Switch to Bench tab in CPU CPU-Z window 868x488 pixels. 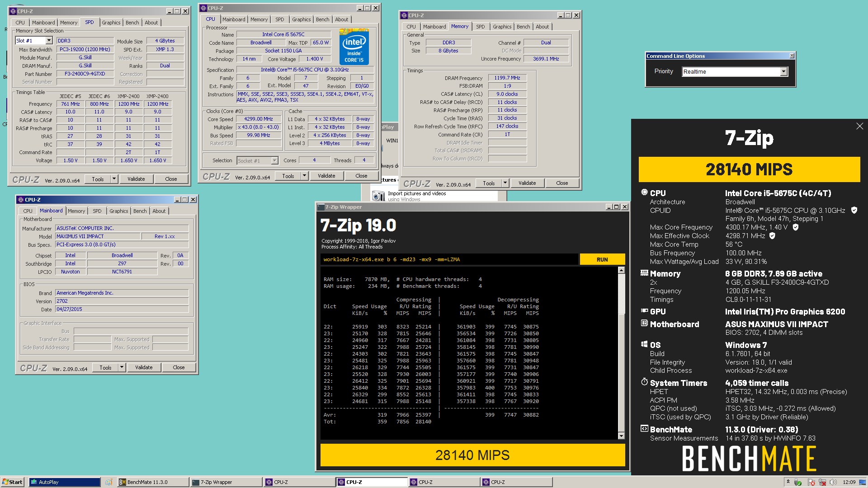pyautogui.click(x=322, y=19)
